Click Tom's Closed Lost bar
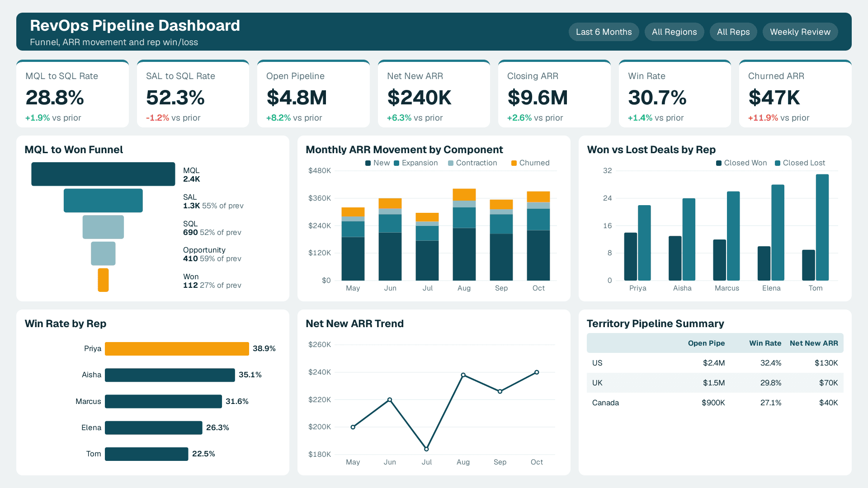868x488 pixels. point(822,227)
